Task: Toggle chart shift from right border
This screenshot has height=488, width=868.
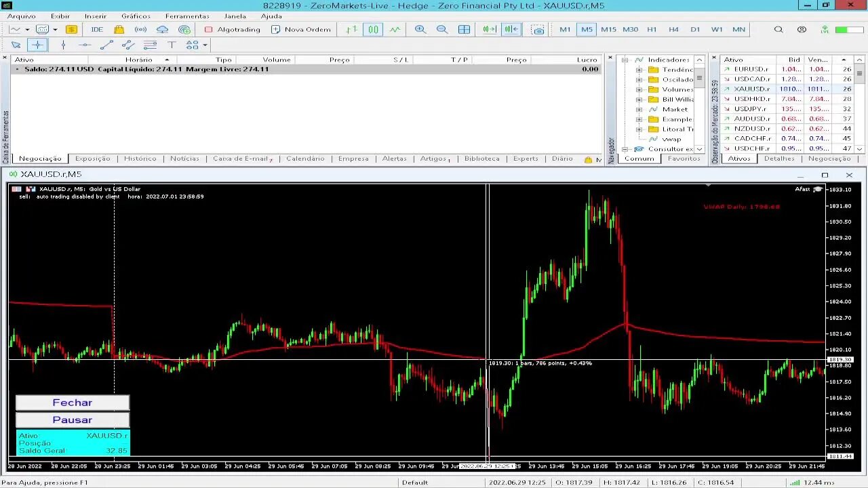Action: tap(511, 29)
